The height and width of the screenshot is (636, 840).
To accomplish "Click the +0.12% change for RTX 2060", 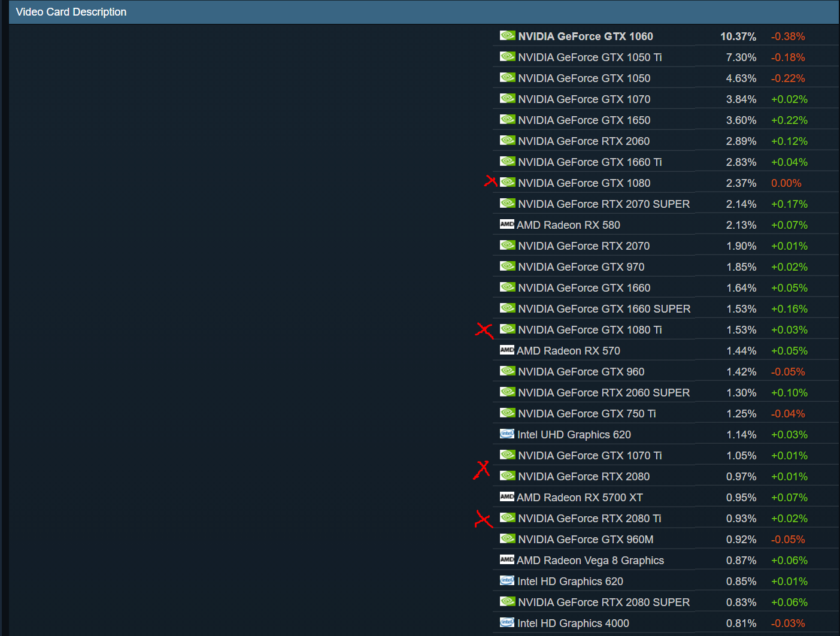I will [789, 141].
